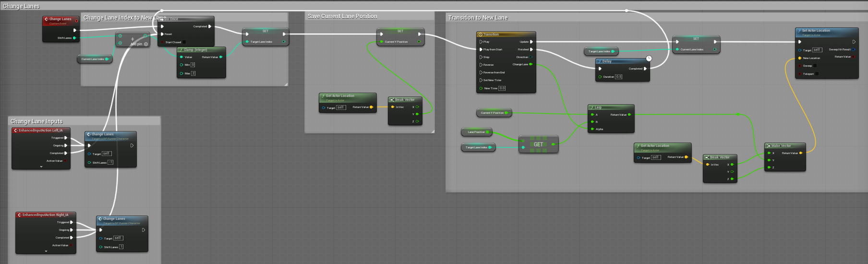Select the Change Lane Inputs comment header
This screenshot has height=264, width=868.
coord(36,121)
